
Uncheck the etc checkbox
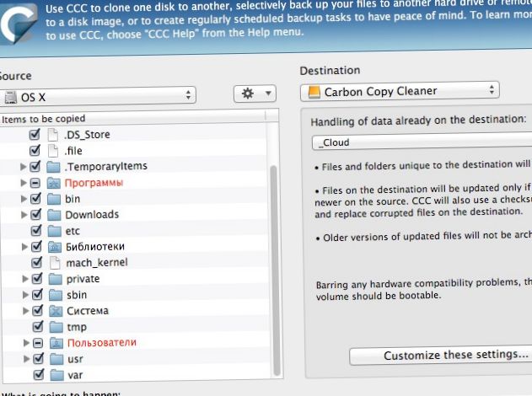click(36, 231)
